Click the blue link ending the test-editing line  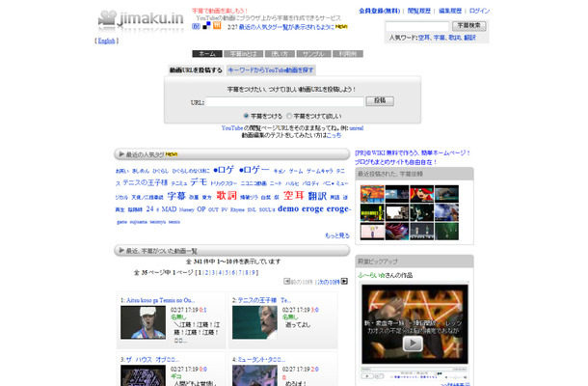pyautogui.click(x=334, y=135)
